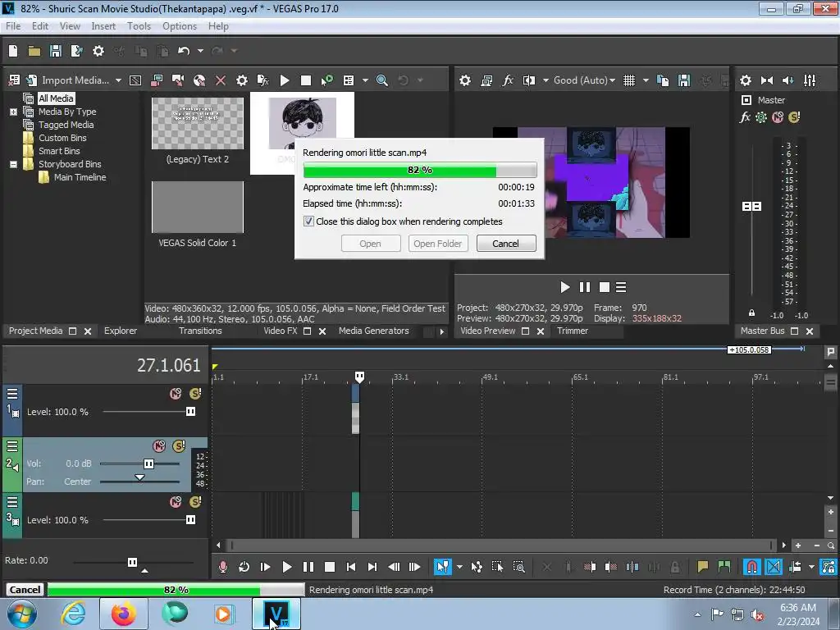Open Video Preview properties gear icon
Viewport: 840px width, 630px height.
point(465,80)
